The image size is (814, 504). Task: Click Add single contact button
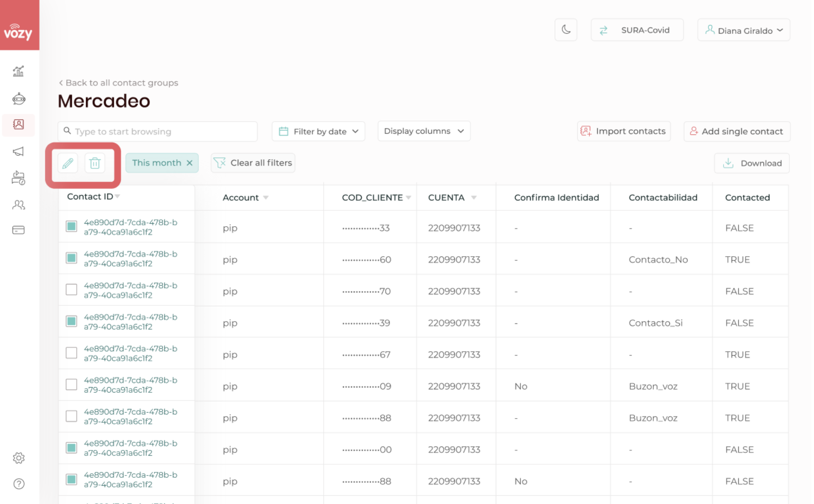[737, 131]
